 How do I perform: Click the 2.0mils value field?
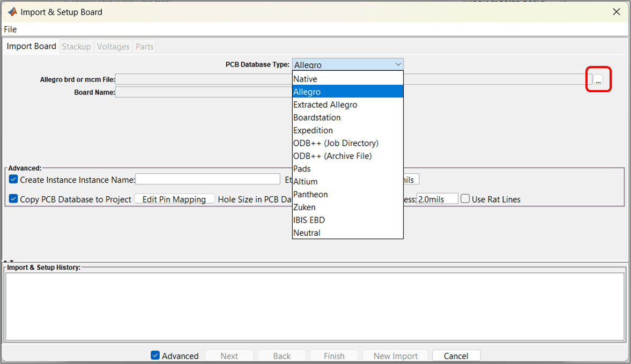437,199
